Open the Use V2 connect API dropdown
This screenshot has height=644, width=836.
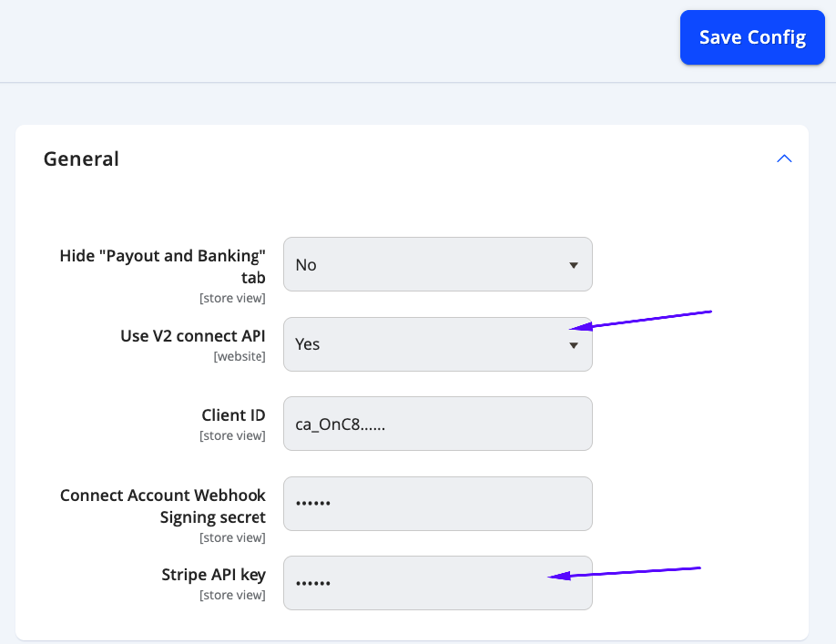pyautogui.click(x=438, y=344)
